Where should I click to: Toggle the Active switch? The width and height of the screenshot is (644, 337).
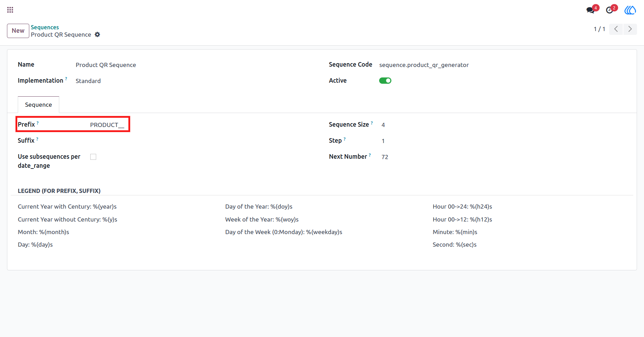(385, 81)
